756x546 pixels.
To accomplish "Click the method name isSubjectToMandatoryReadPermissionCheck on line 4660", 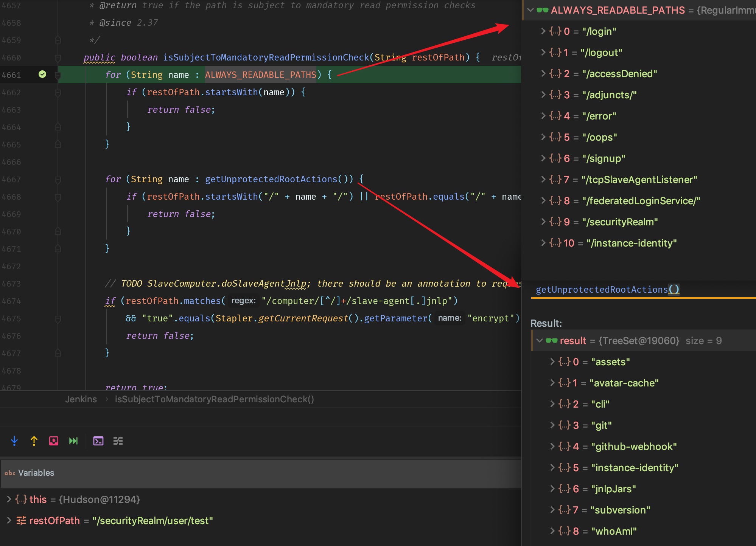I will point(266,57).
